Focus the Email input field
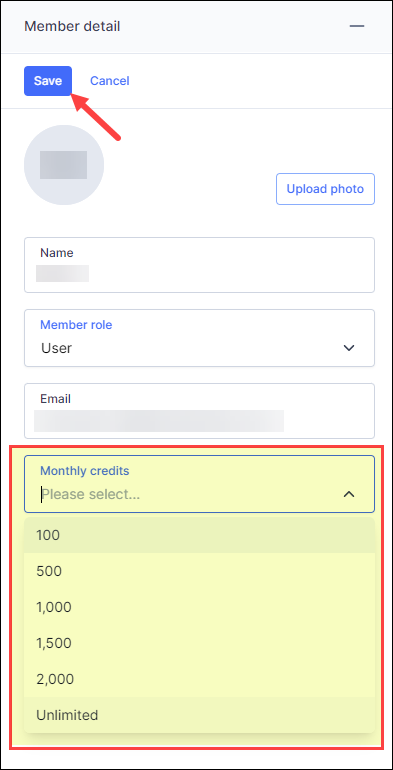The image size is (393, 770). click(199, 411)
